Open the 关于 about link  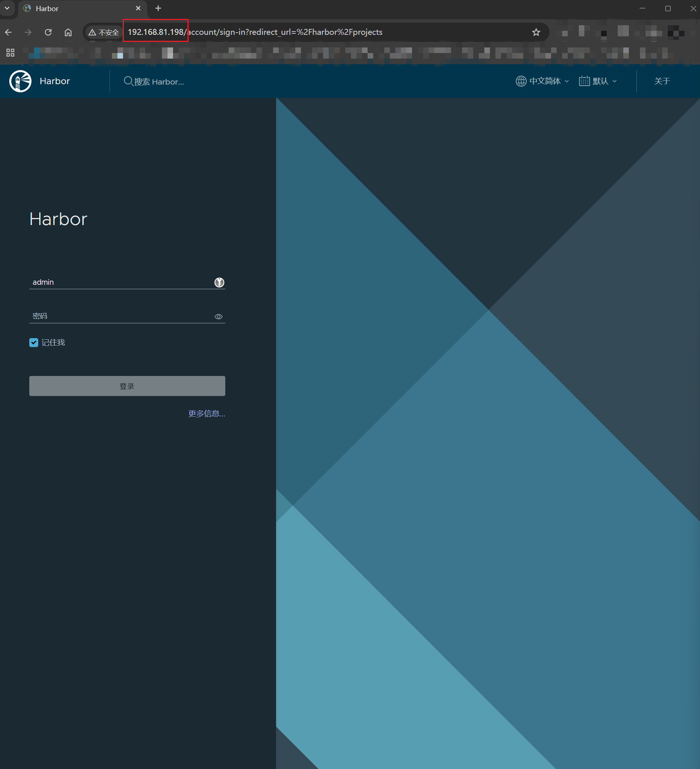(662, 81)
